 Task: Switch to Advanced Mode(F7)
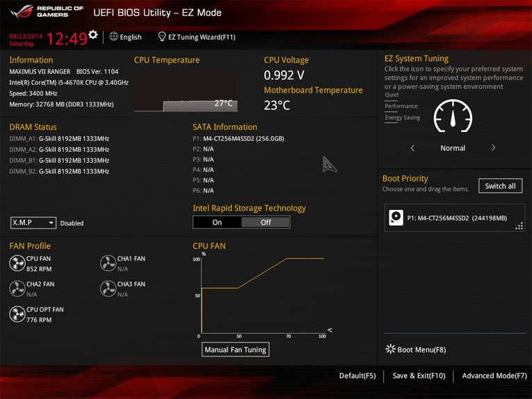pos(494,375)
